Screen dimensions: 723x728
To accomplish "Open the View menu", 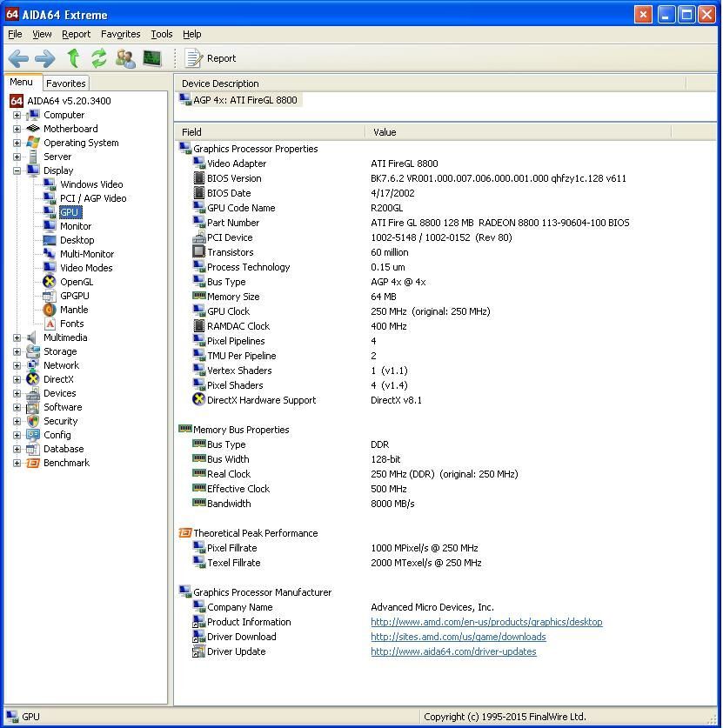I will coord(42,34).
